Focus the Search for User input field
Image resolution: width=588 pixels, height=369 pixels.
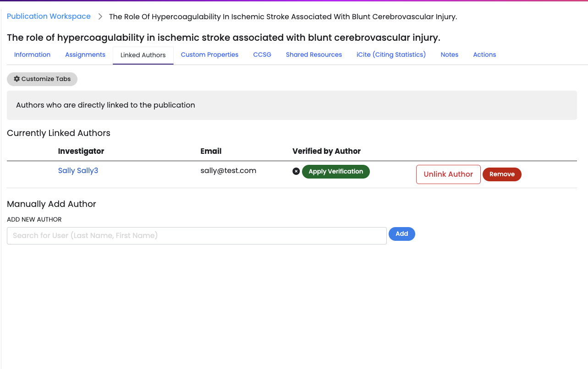[x=197, y=236]
